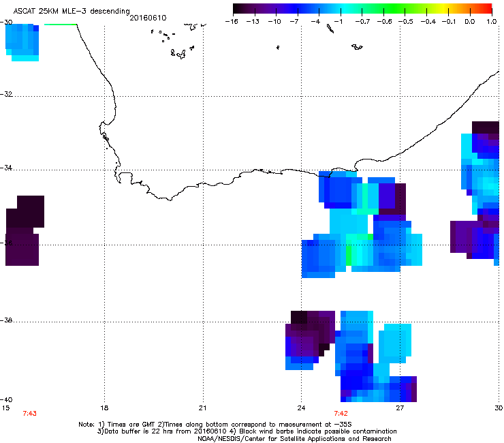Click the longitude label 21
504x443 pixels.
[x=202, y=408]
